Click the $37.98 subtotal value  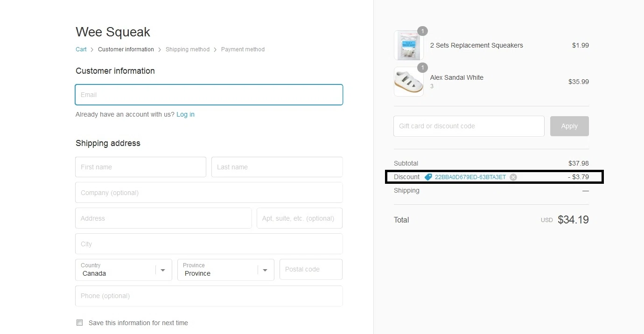579,163
